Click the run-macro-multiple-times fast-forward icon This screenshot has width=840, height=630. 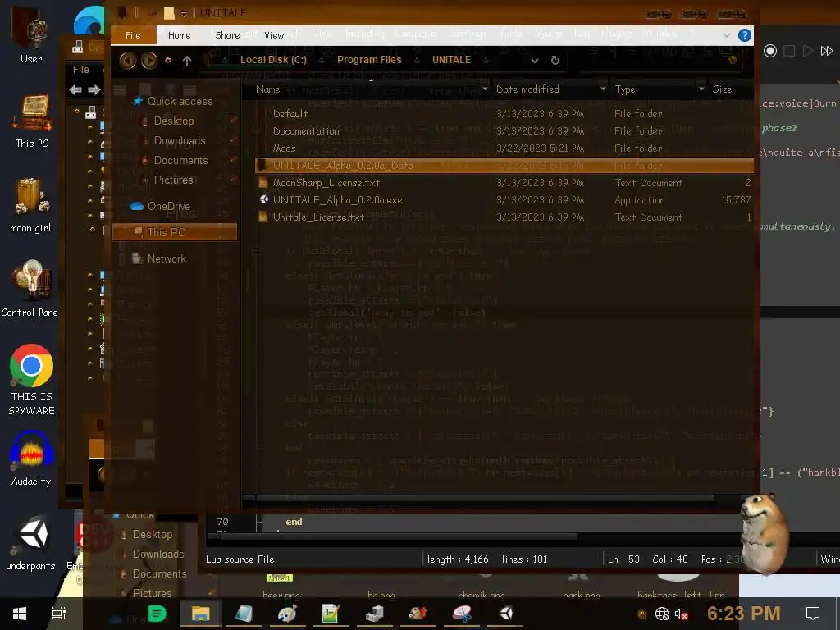click(x=827, y=51)
